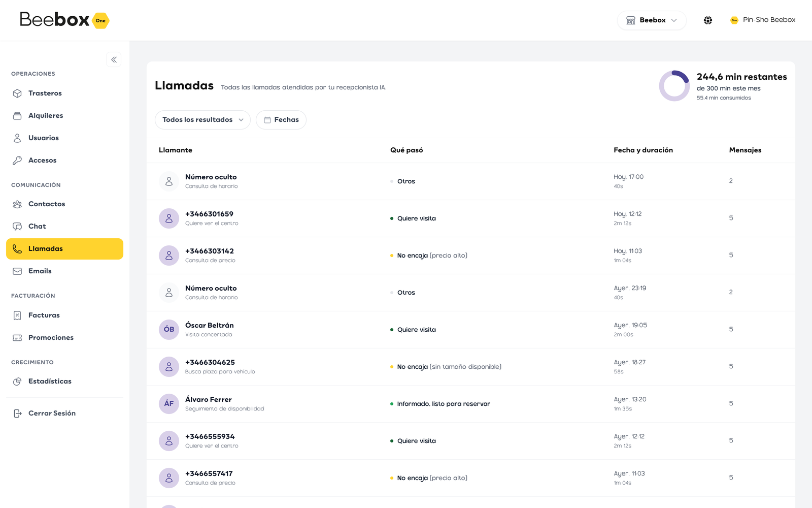Navigate to Estadísticas in the sidebar
This screenshot has width=812, height=508.
(64, 382)
